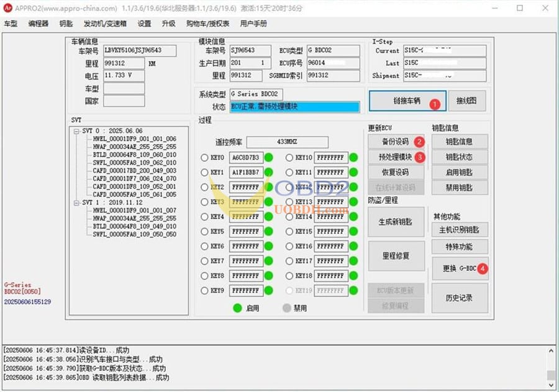The image size is (559, 392).
Task: Collapse the SVT 1 tree node
Action: (76, 203)
